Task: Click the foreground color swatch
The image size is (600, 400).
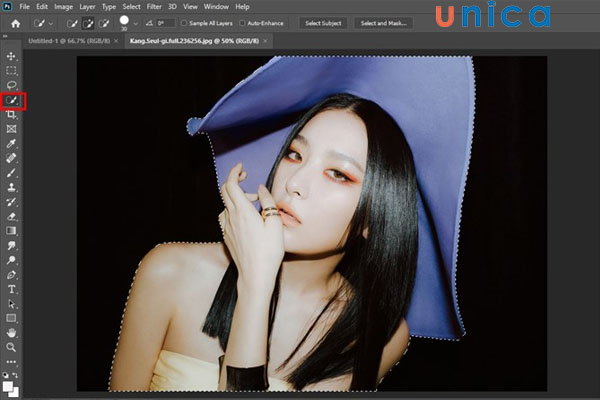Action: tap(7, 386)
